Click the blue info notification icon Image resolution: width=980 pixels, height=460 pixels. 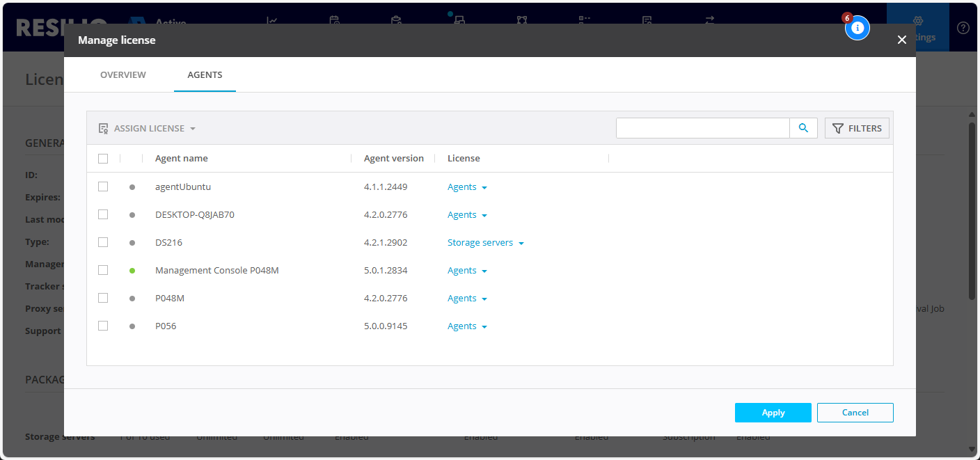pos(857,28)
